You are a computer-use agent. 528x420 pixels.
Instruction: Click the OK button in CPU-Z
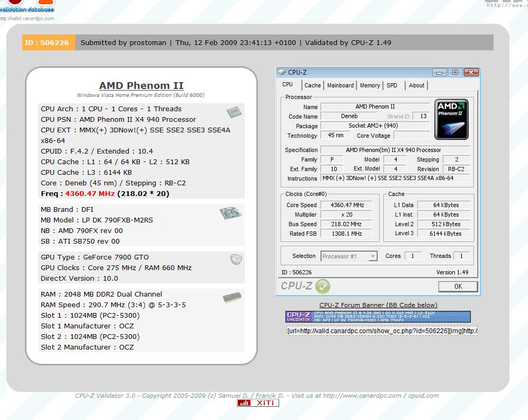pos(458,287)
